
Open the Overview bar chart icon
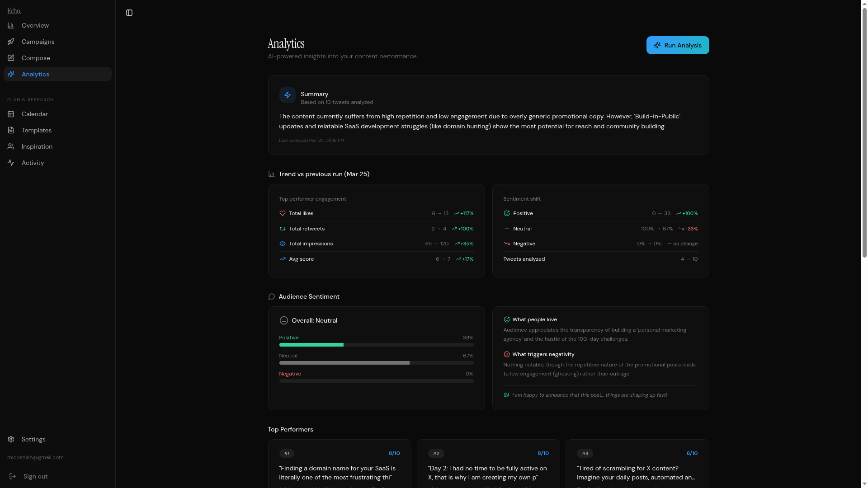pyautogui.click(x=11, y=25)
